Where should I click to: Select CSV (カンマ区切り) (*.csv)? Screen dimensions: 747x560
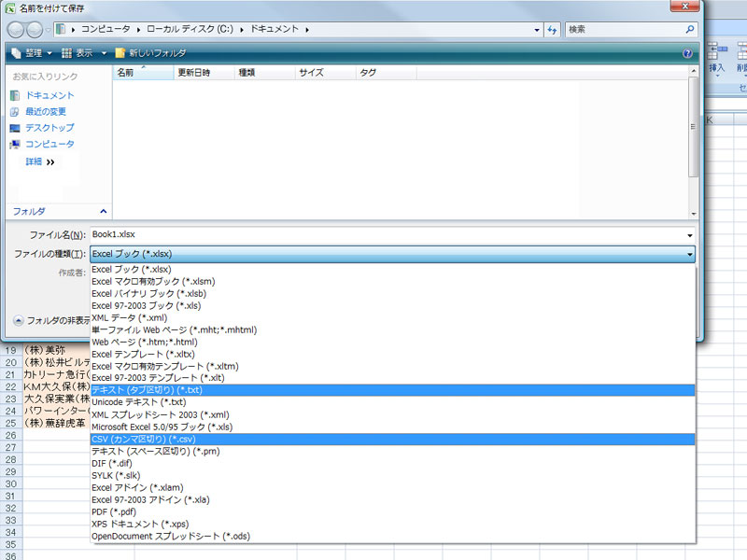392,439
